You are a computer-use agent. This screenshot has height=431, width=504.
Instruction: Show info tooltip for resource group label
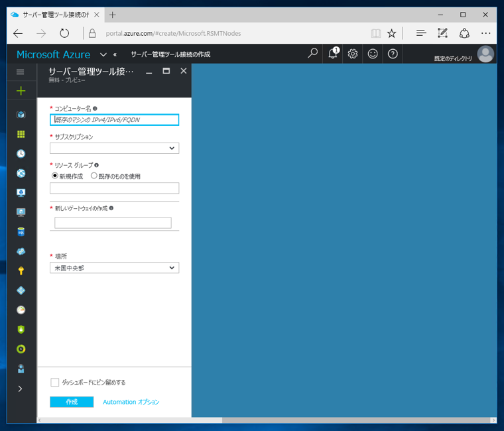click(x=96, y=165)
